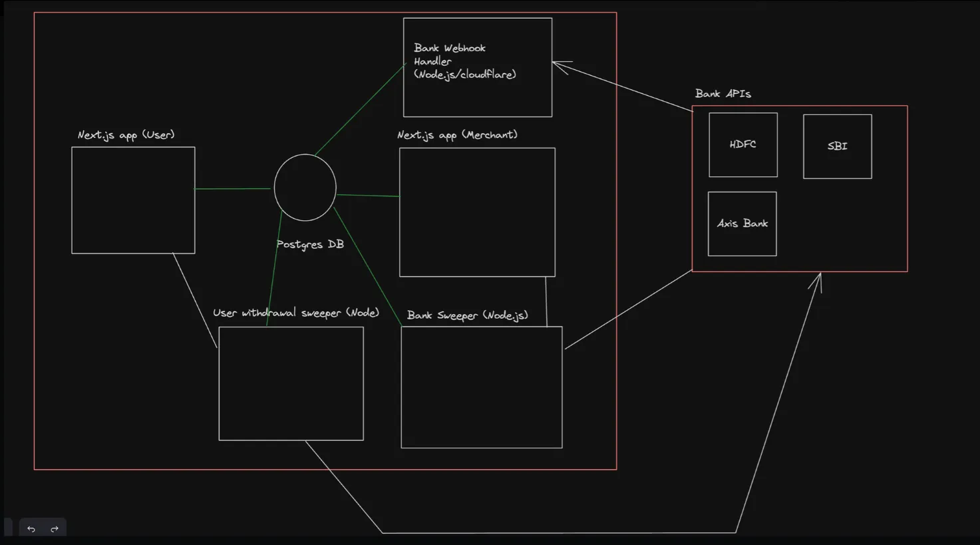Click the "Bank APIs" heading label
Screen dimensions: 980x545
[x=723, y=94]
